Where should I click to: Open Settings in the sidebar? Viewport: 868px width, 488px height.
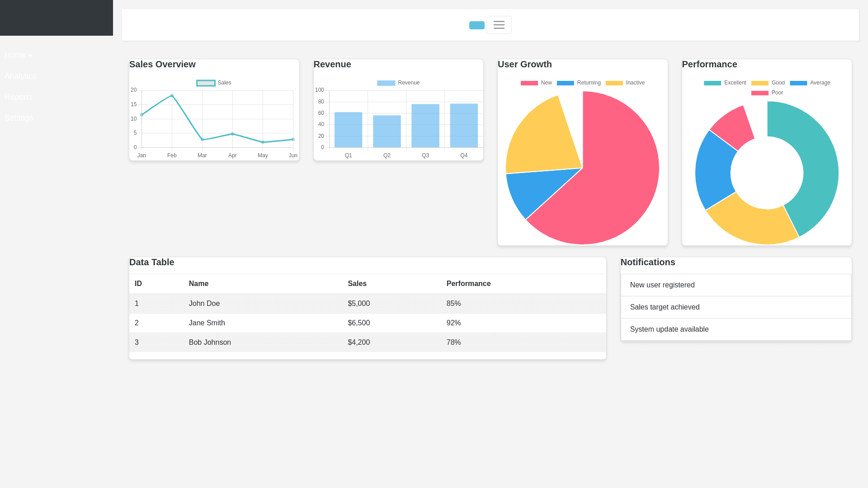tap(19, 118)
